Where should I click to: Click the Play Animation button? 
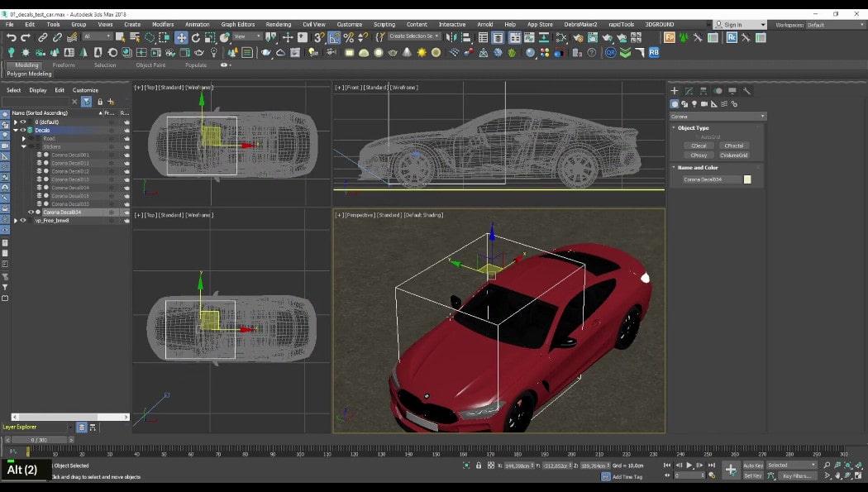pos(689,466)
